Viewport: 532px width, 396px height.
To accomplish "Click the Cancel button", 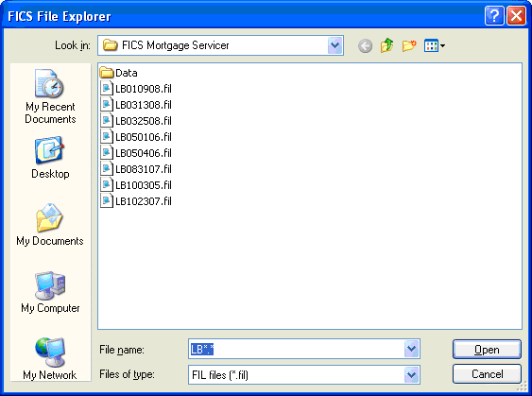I will coord(487,374).
